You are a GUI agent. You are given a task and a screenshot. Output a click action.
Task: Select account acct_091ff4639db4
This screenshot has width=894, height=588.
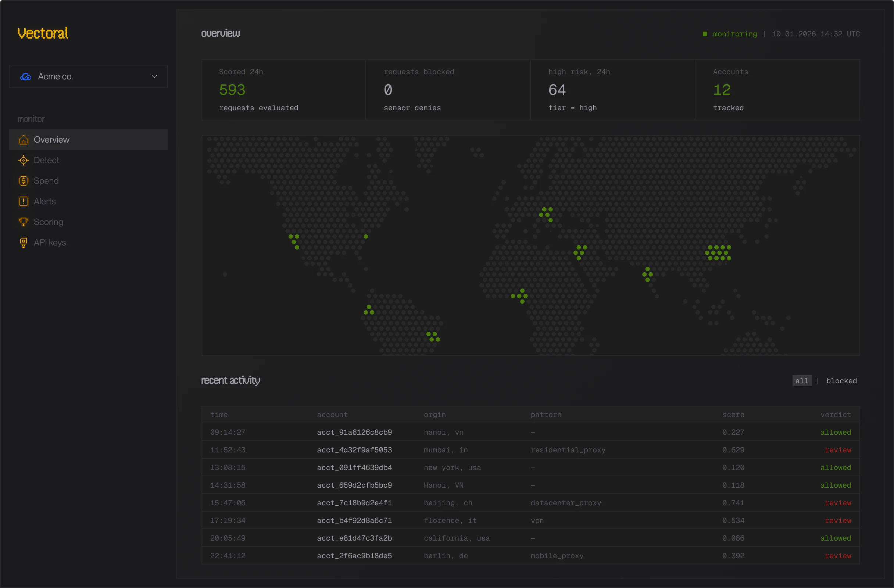tap(354, 468)
